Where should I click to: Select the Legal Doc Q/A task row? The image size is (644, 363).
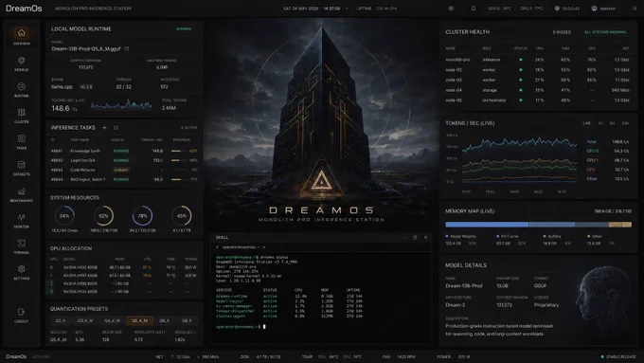(124, 160)
